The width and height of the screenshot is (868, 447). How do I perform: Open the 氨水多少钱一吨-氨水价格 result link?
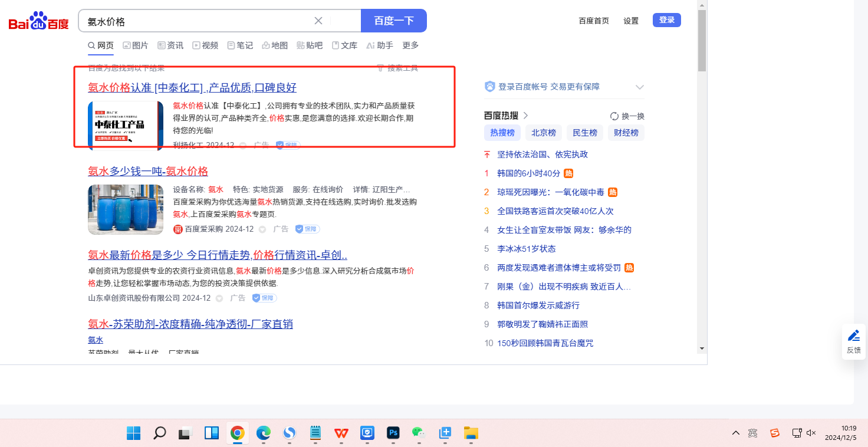148,172
